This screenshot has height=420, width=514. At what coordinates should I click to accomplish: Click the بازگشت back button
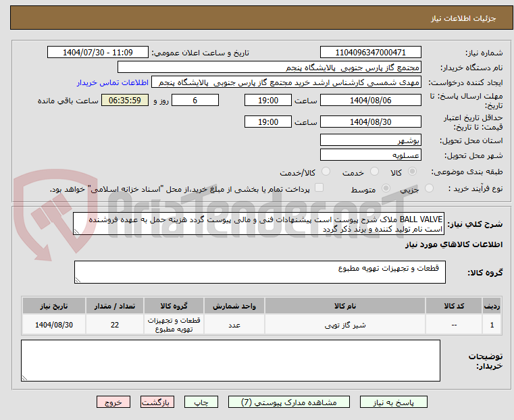coord(156,402)
